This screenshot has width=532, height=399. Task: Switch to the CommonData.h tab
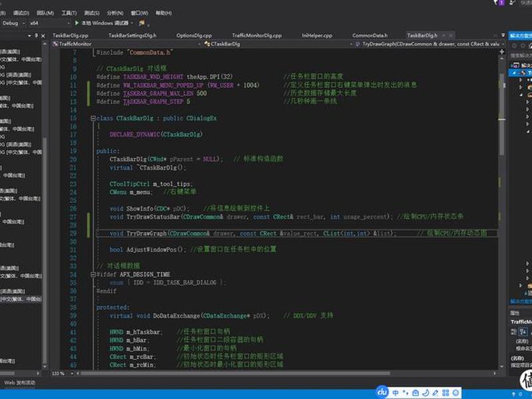point(370,35)
